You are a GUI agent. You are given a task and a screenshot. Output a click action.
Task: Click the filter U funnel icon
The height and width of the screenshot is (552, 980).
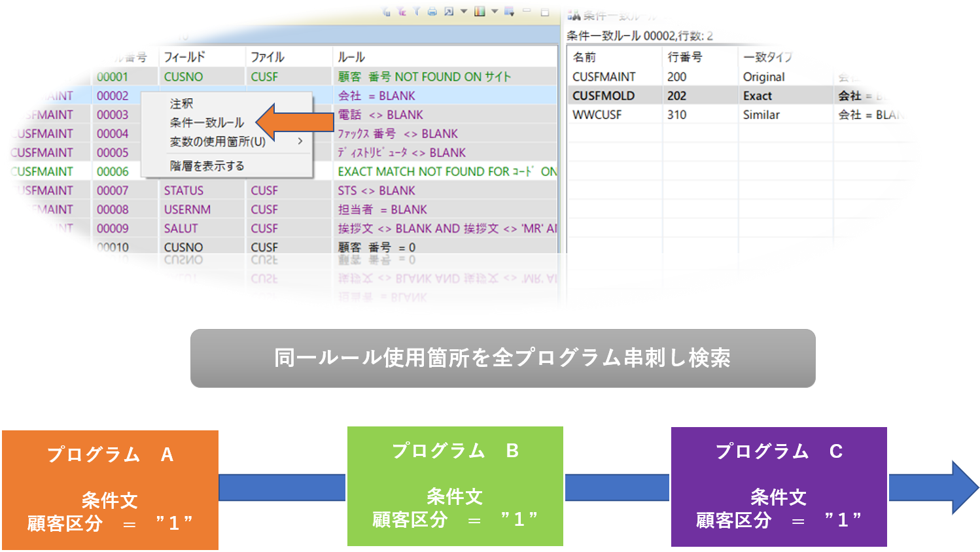387,11
